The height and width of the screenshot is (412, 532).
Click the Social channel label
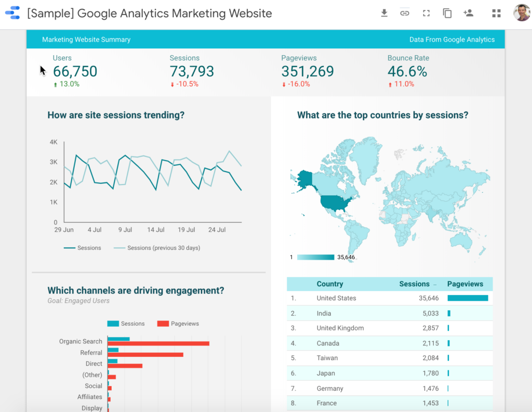point(94,386)
